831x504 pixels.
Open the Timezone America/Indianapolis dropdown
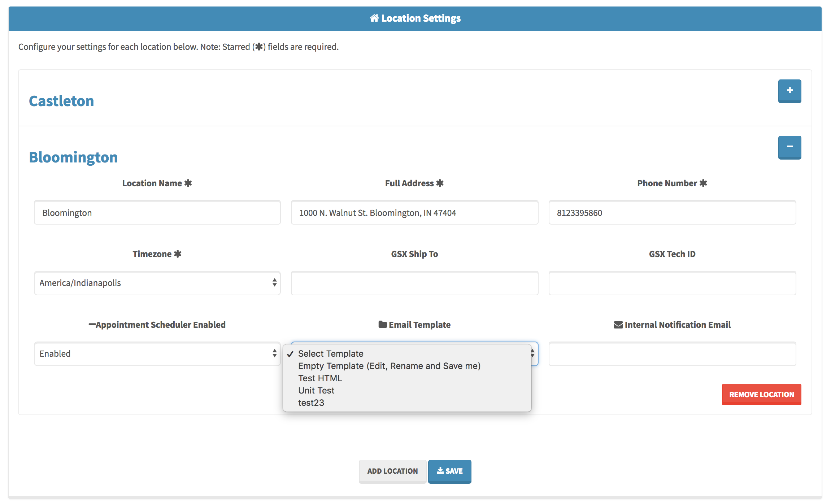click(x=157, y=283)
